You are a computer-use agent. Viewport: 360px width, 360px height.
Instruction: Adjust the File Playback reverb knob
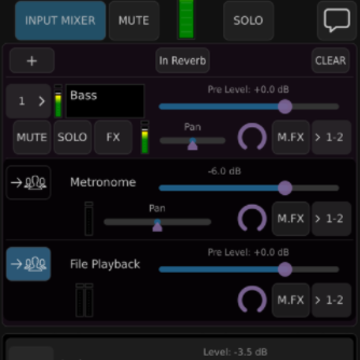[252, 300]
